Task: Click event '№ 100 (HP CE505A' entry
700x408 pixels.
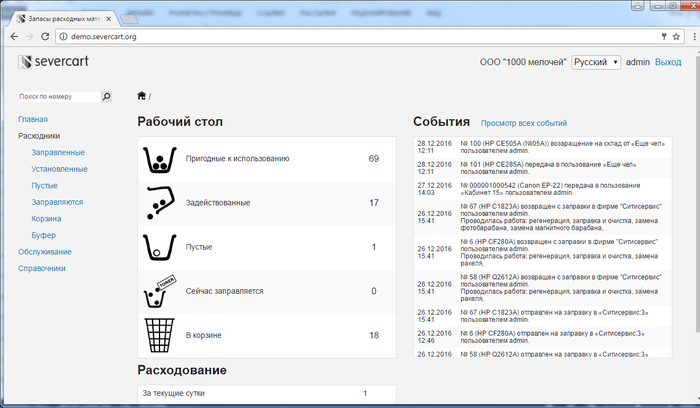Action: [x=542, y=147]
